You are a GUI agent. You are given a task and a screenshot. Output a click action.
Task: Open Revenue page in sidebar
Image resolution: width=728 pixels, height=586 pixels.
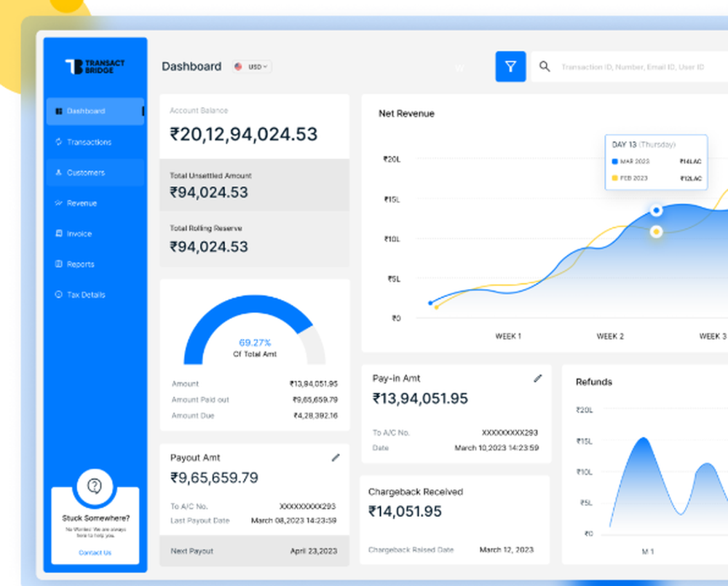tap(95, 203)
